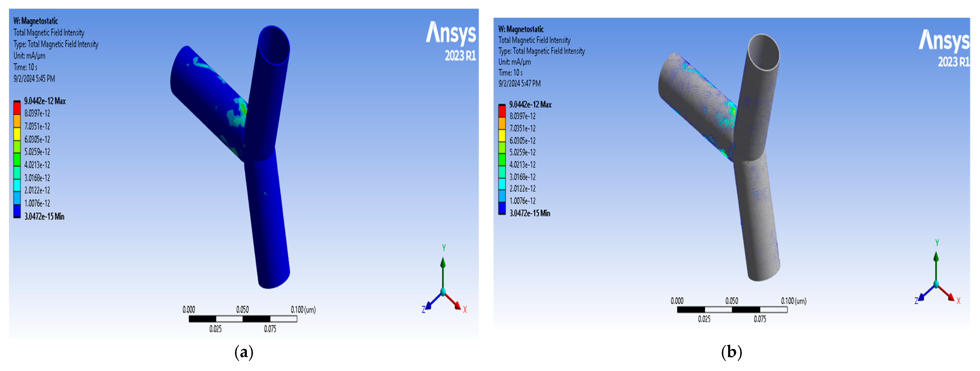Click the red X axis arrow in right triad

pyautogui.click(x=948, y=295)
